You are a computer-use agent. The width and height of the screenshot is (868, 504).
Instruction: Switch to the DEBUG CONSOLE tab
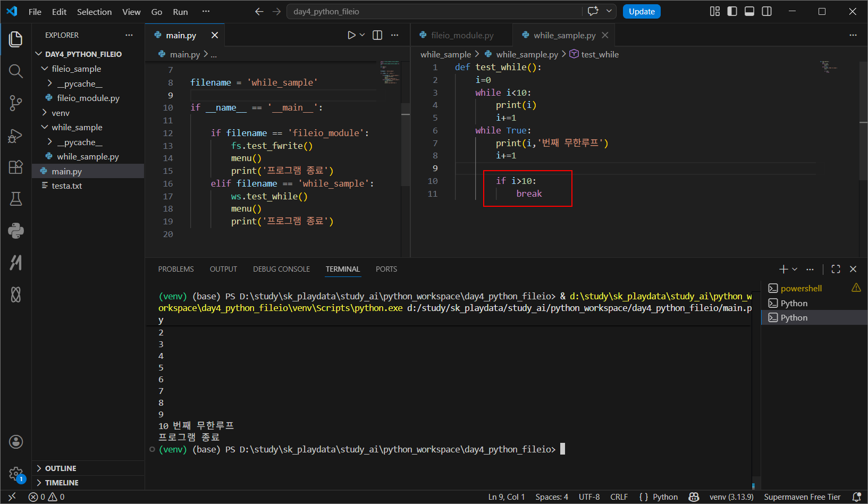tap(281, 269)
